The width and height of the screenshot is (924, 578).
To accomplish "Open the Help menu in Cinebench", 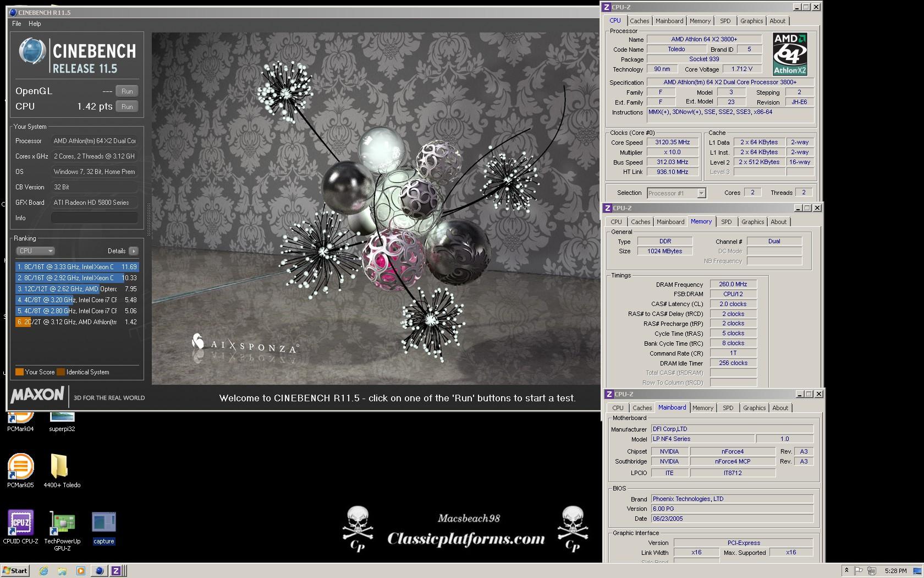I will pos(35,24).
